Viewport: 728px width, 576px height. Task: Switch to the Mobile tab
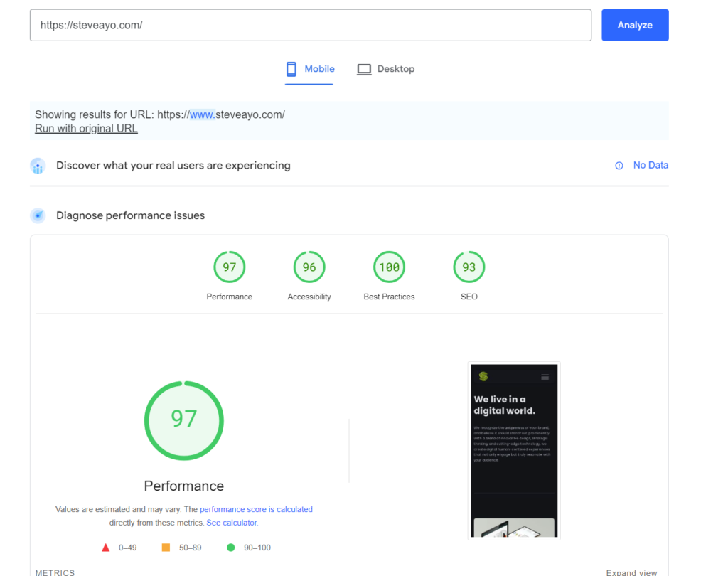309,69
